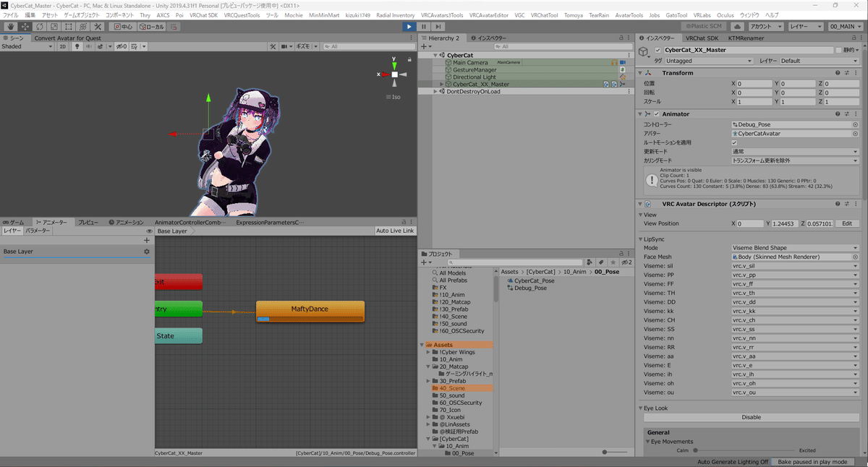Image resolution: width=868 pixels, height=467 pixels.
Task: Click the Plastic SCM button
Action: tap(704, 27)
